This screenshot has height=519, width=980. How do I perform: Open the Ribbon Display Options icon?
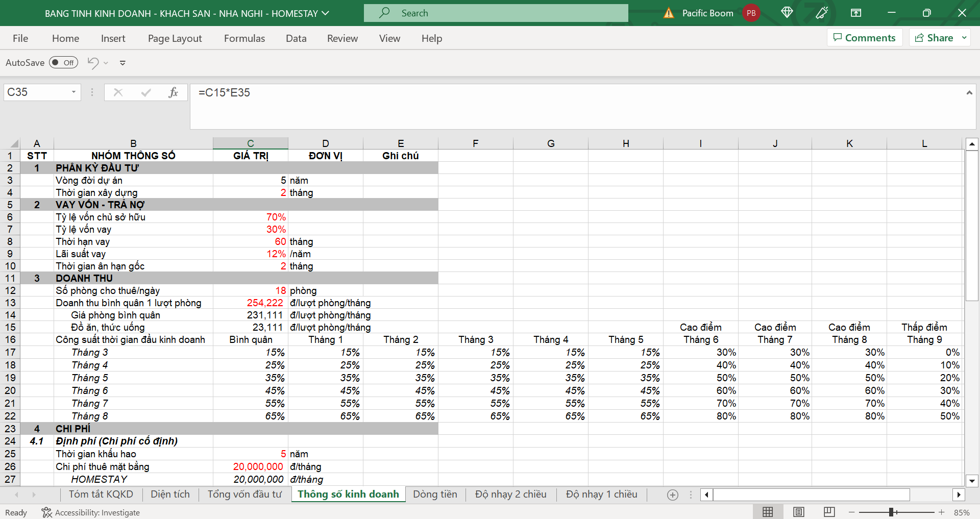pos(856,13)
